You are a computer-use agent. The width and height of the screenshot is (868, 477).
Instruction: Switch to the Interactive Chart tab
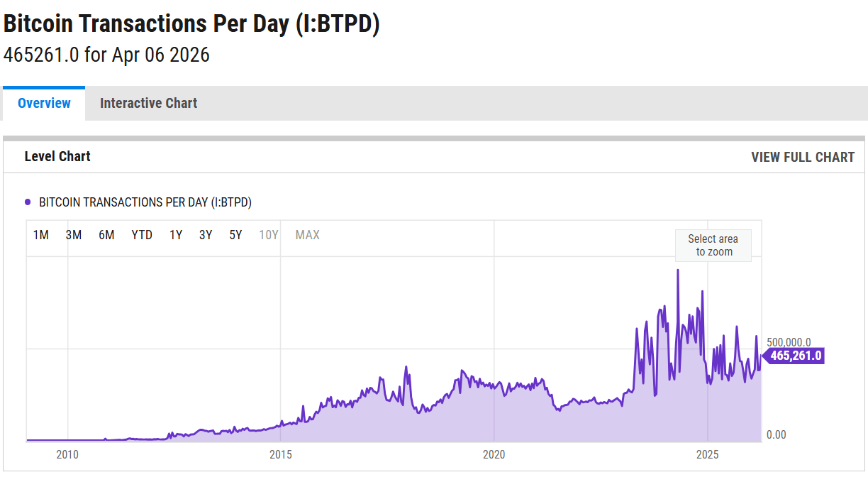(149, 103)
